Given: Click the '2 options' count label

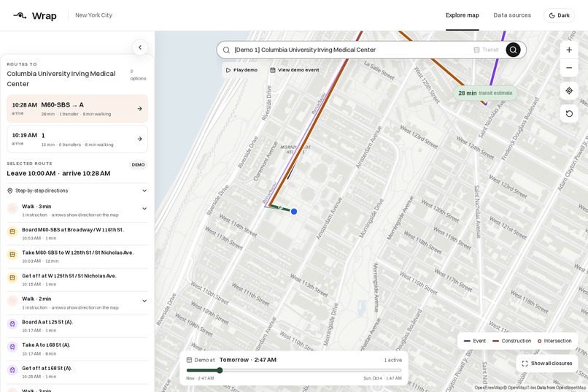Looking at the screenshot, I should [x=138, y=75].
